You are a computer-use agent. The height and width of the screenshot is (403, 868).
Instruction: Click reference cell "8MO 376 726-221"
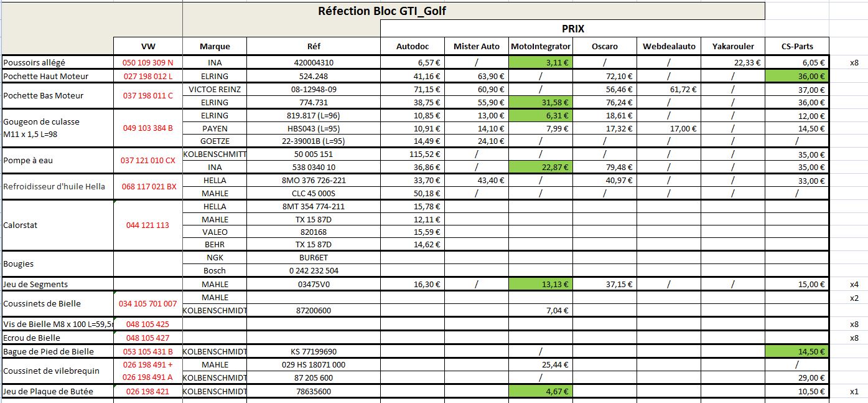click(x=314, y=181)
